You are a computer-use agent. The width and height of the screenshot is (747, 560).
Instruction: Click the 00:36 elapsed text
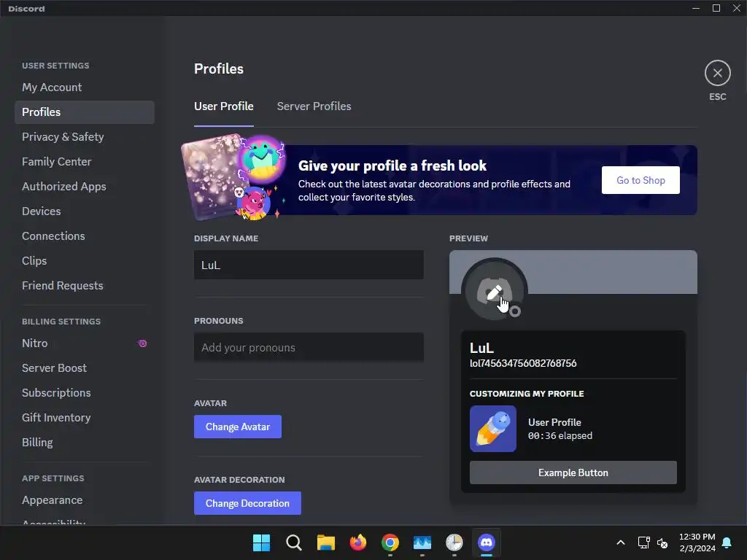point(560,436)
